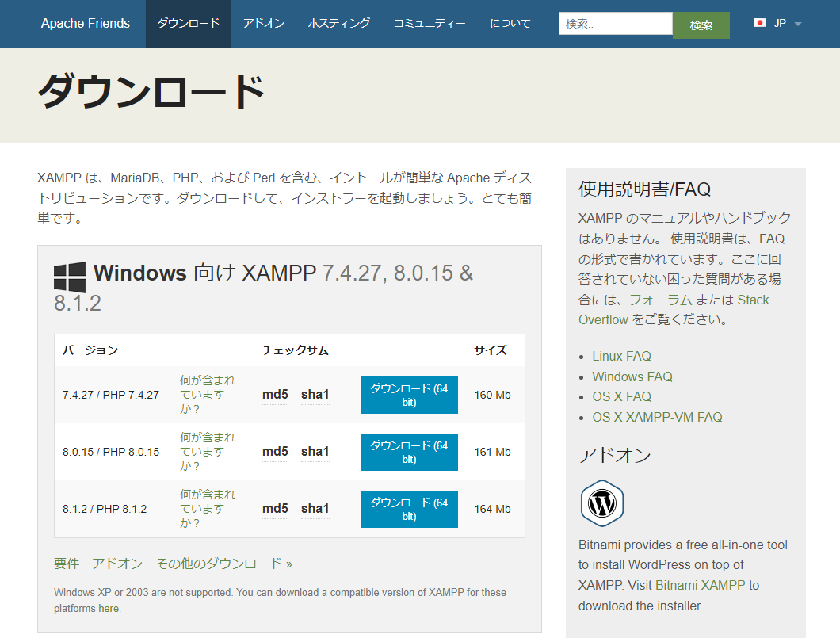The height and width of the screenshot is (642, 840).
Task: Download XAMPP 7.4.27 64 bit
Action: click(409, 395)
